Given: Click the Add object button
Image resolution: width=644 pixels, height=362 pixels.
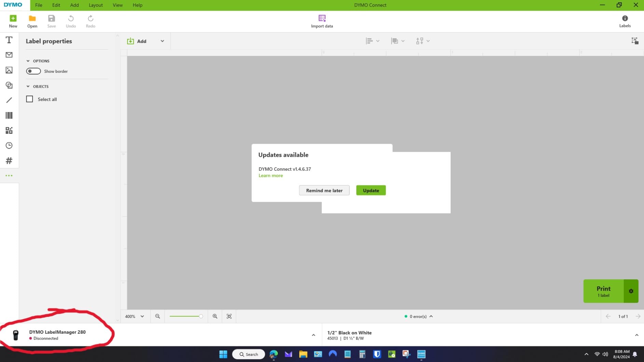Looking at the screenshot, I should pos(137,41).
